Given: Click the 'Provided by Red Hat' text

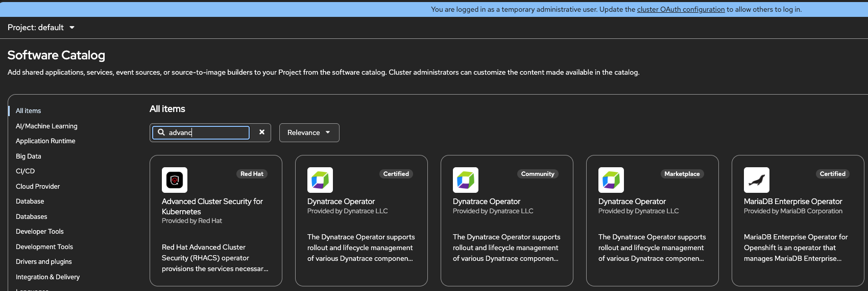Looking at the screenshot, I should 192,221.
